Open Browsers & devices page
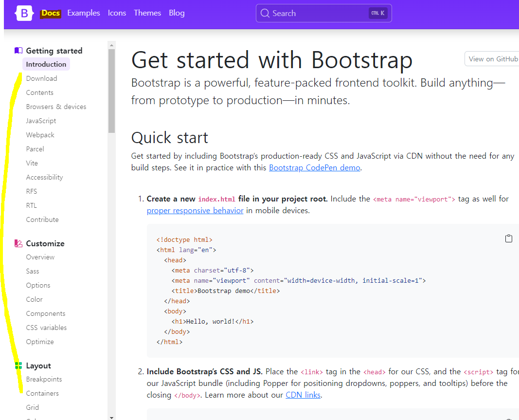Screen dimensions: 519x420 [56, 107]
